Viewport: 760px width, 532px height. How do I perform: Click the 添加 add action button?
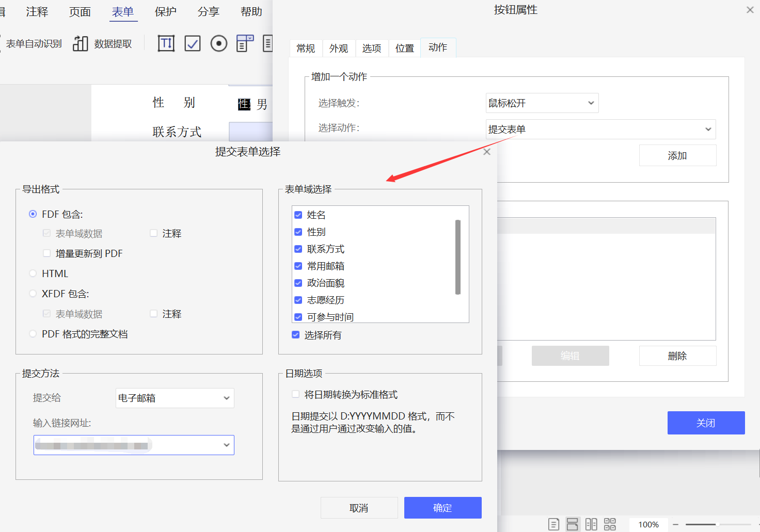point(677,155)
